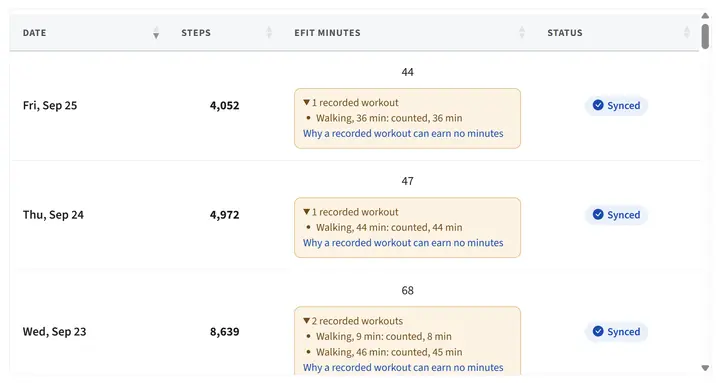Screen dimensions: 720x383
Task: Collapse the 2 recorded workouts for Wed, Sep 23
Action: [x=353, y=321]
